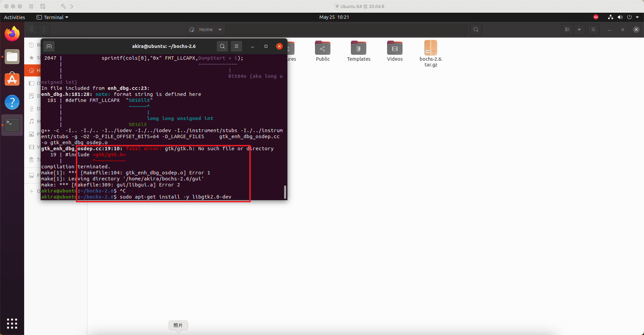Select the bochs-2.6.tar.gz archive
This screenshot has height=335, width=644.
(431, 54)
